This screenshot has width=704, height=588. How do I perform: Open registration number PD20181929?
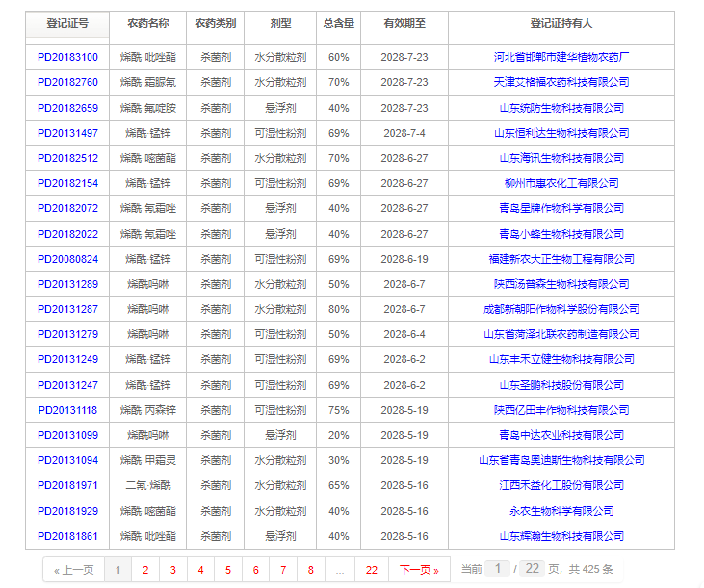coord(67,511)
